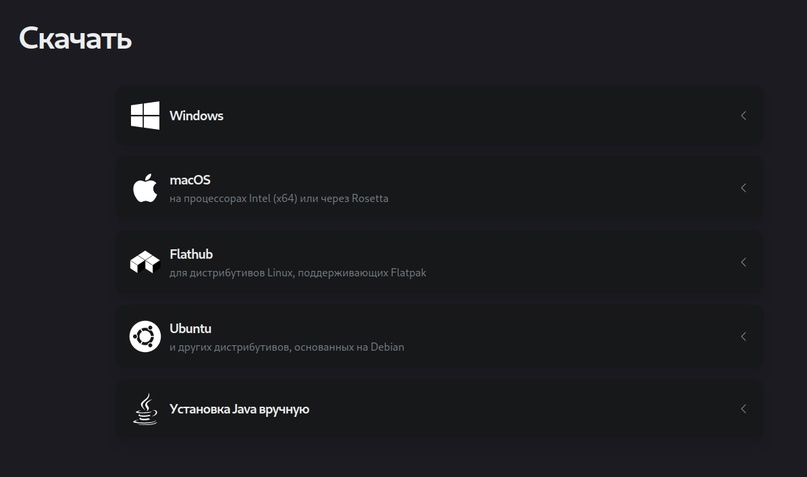Expand the macOS section chevron
807x477 pixels.
click(743, 188)
